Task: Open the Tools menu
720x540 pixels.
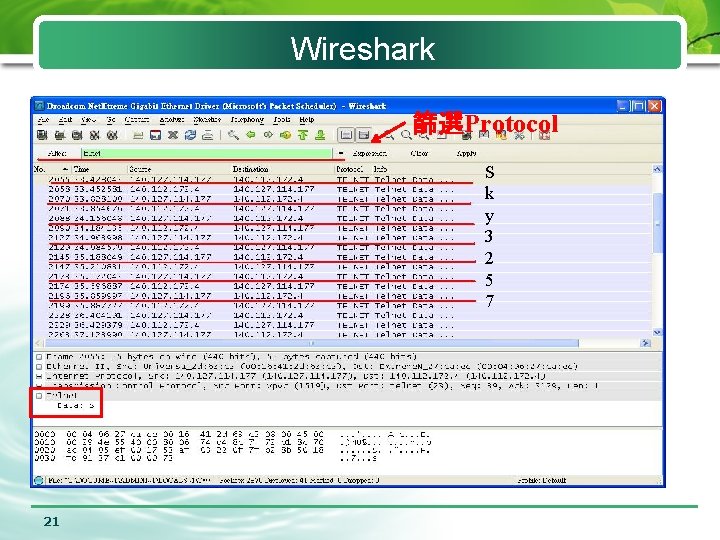Action: [281, 119]
